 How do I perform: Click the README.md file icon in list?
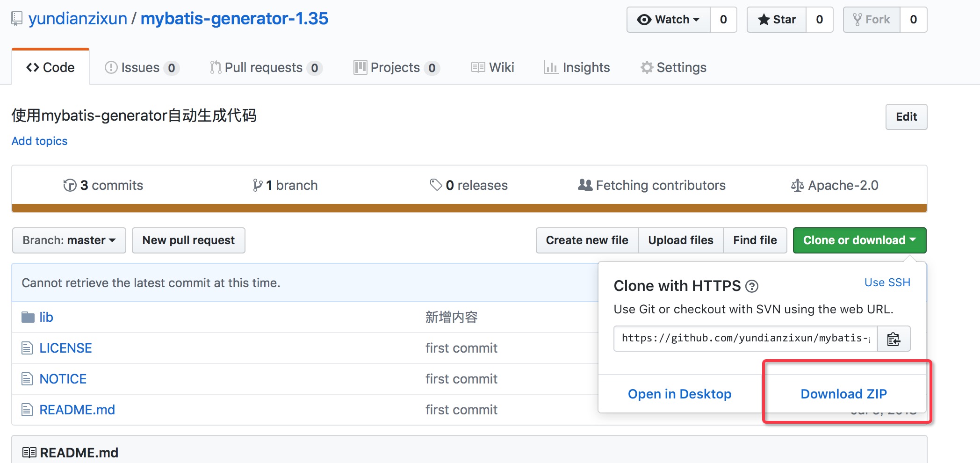27,410
